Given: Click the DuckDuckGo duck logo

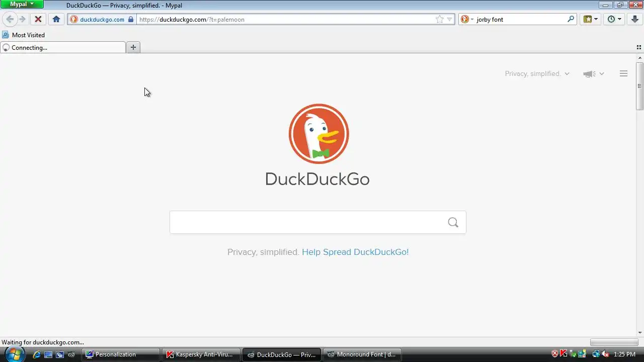Looking at the screenshot, I should (x=318, y=134).
